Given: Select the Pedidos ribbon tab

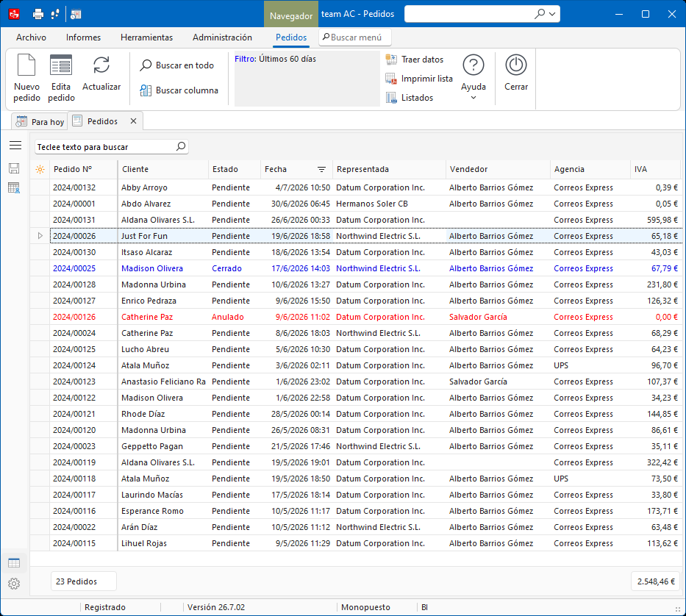Looking at the screenshot, I should 291,37.
